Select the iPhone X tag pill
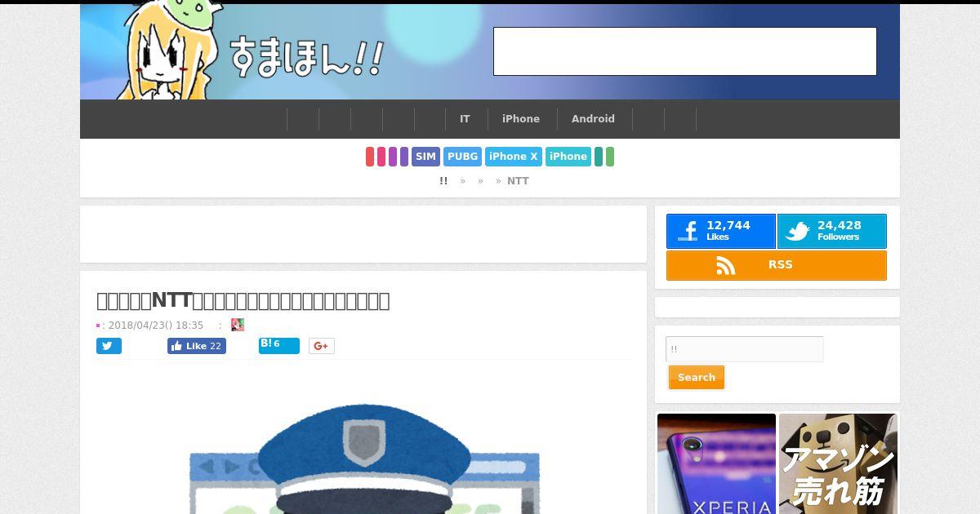 pyautogui.click(x=514, y=157)
